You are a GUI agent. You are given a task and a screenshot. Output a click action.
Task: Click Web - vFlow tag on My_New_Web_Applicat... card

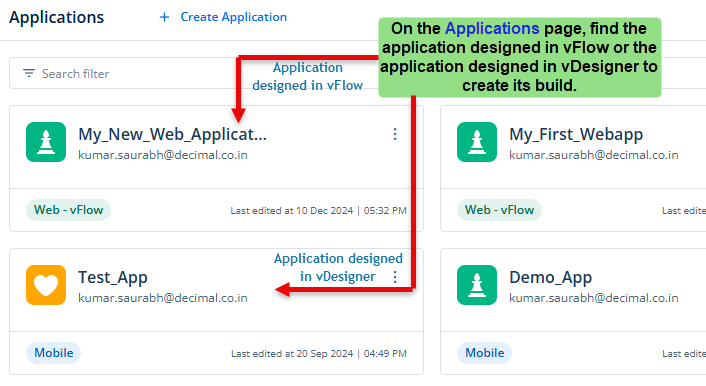[68, 210]
